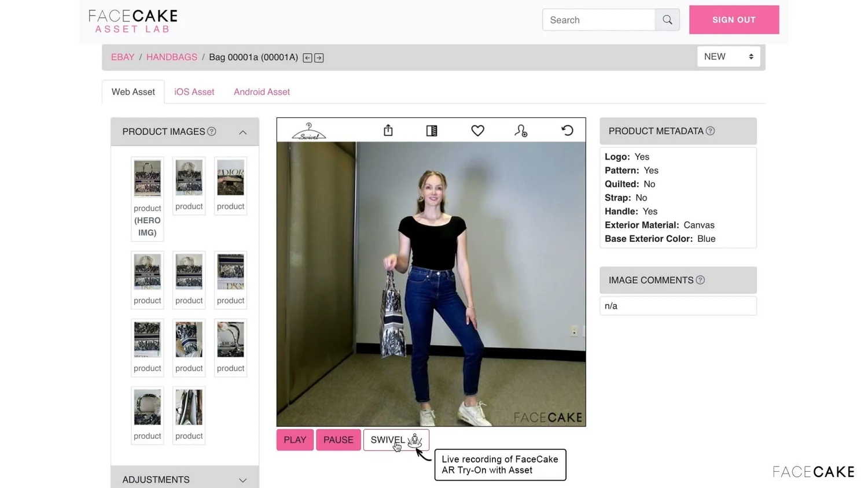Click the compare panel icon in viewer
The height and width of the screenshot is (488, 868).
[432, 131]
